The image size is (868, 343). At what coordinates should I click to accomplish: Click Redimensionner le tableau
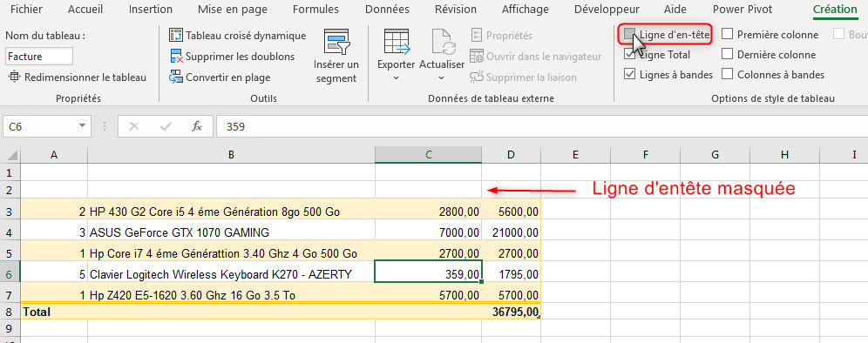click(x=78, y=77)
